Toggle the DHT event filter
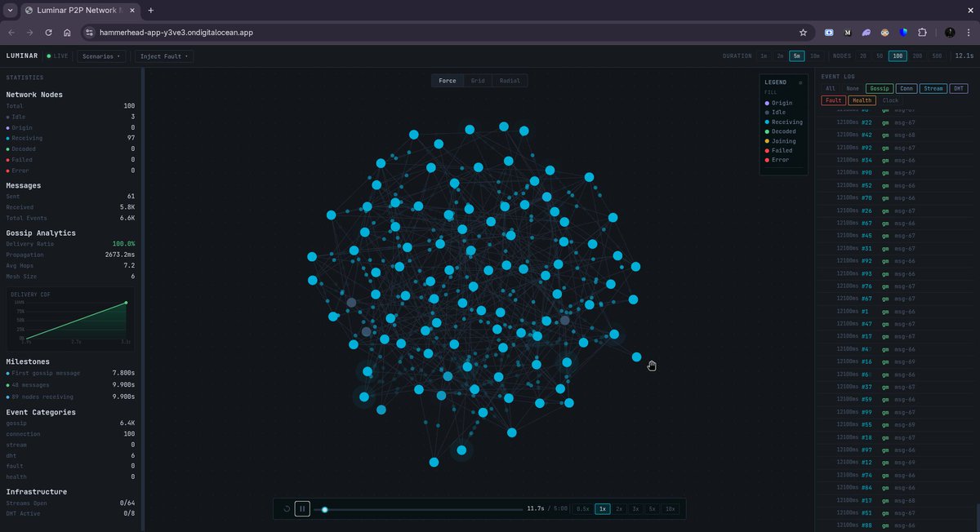This screenshot has height=532, width=980. (x=959, y=88)
